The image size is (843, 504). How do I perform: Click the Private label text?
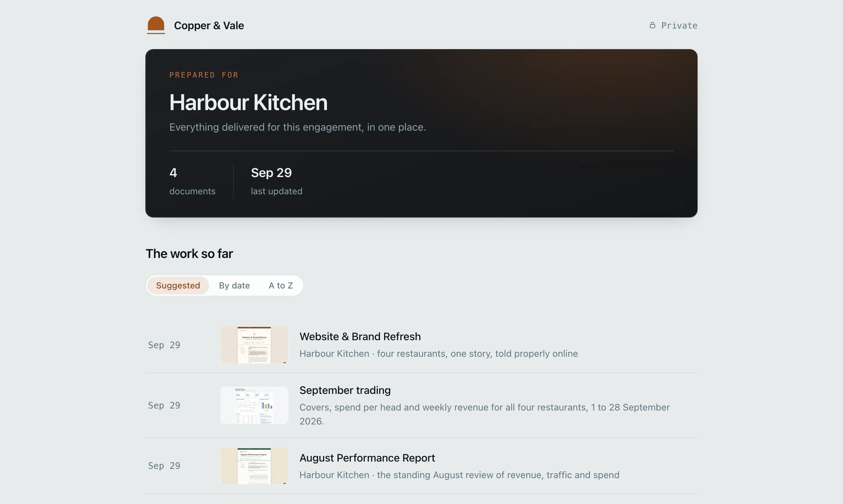tap(679, 26)
